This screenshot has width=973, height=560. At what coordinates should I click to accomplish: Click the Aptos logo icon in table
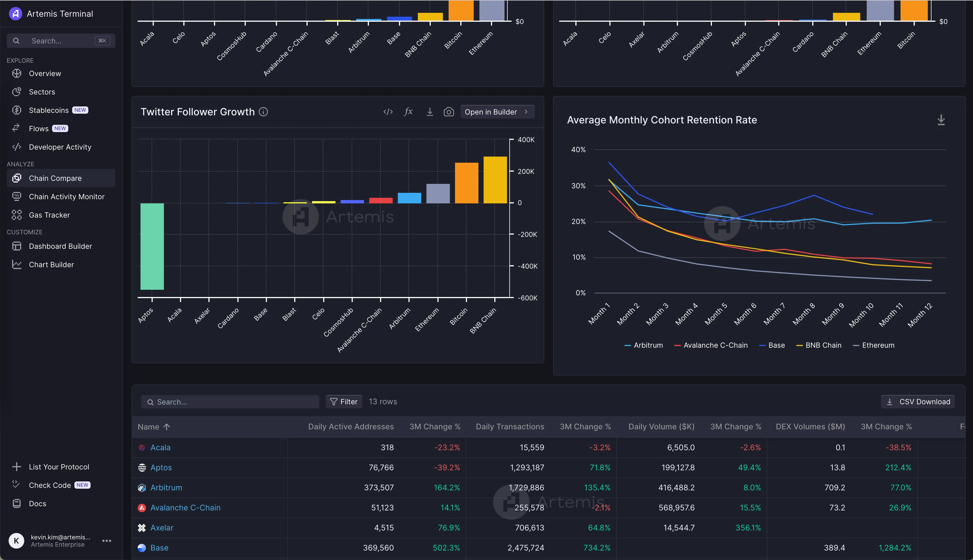(x=142, y=468)
